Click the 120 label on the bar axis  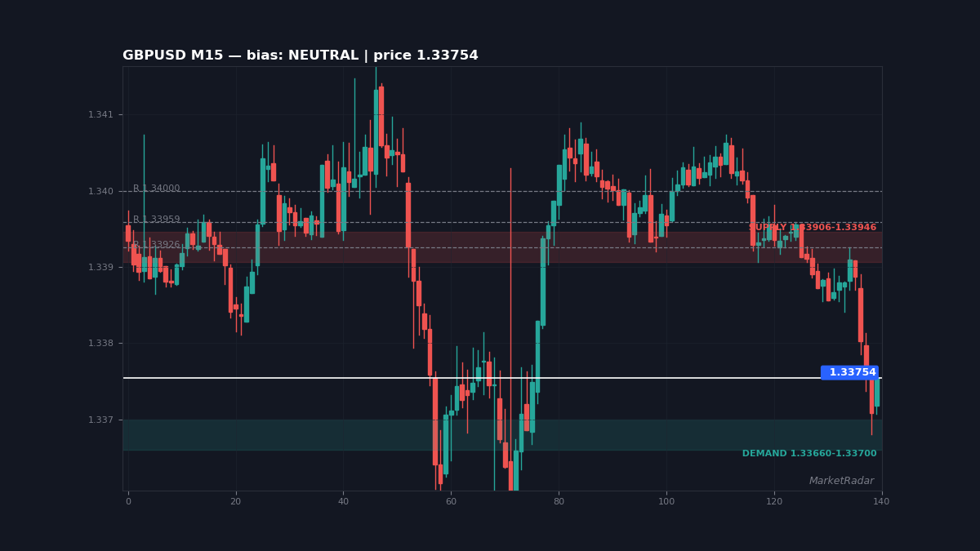[774, 501]
